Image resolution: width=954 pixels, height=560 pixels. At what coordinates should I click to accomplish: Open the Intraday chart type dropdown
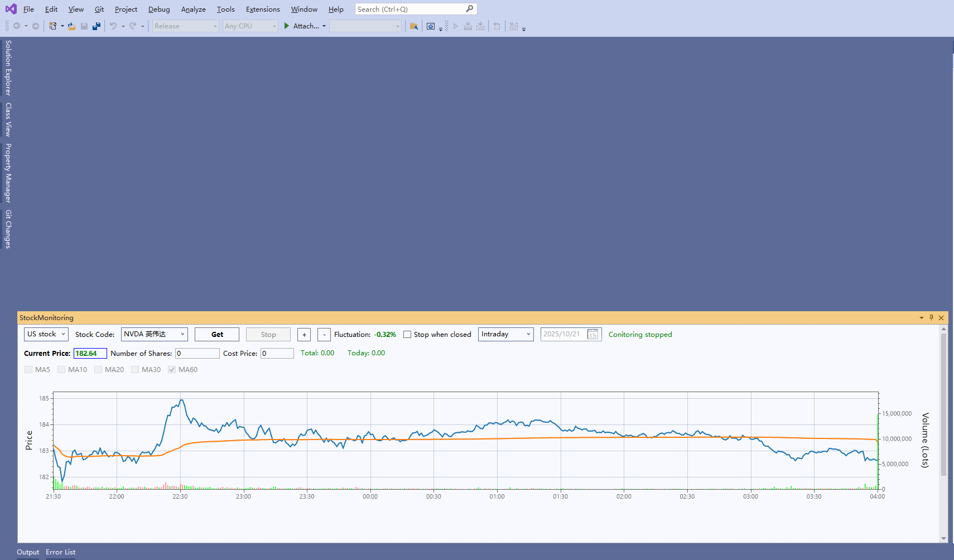[x=505, y=334]
